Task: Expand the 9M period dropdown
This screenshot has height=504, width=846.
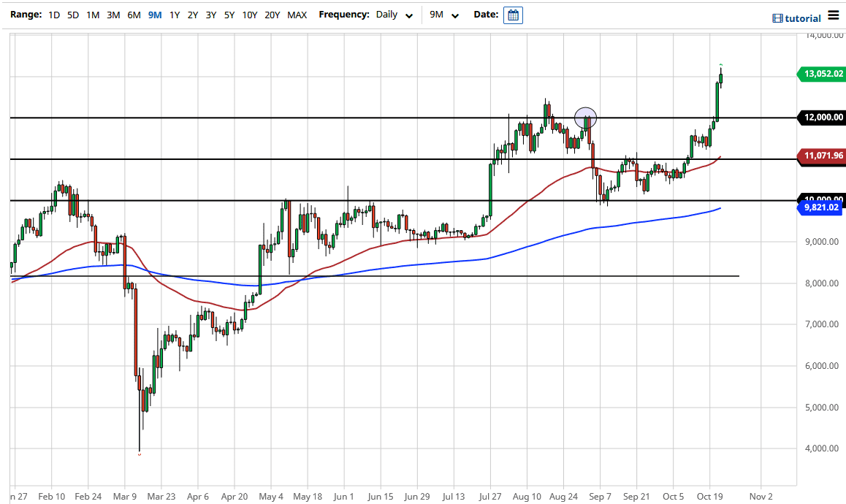Action: 444,15
